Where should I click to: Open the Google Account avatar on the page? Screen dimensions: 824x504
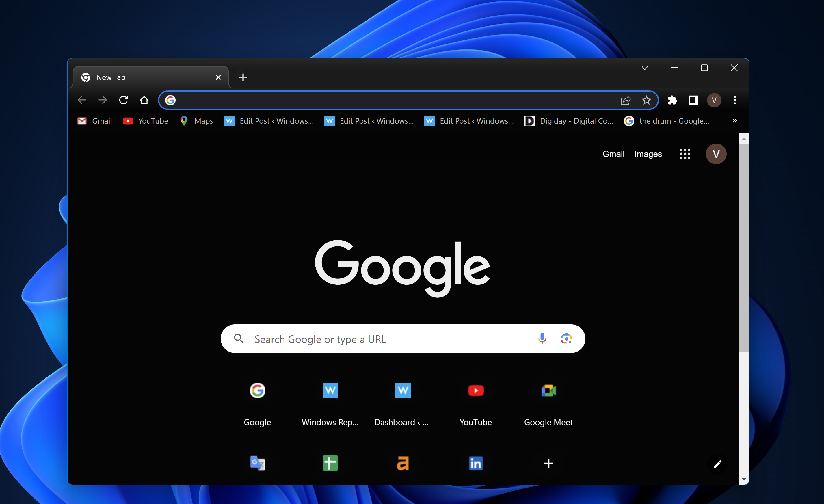click(x=716, y=154)
